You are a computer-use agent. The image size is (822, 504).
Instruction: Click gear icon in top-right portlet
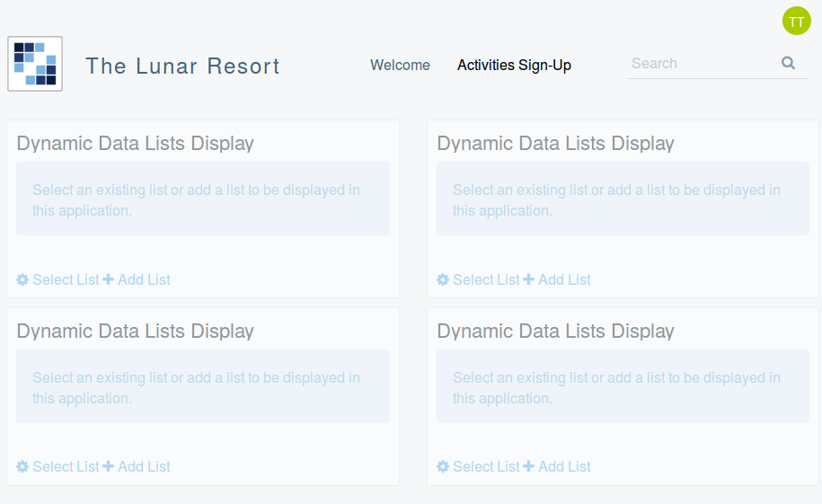pos(443,279)
